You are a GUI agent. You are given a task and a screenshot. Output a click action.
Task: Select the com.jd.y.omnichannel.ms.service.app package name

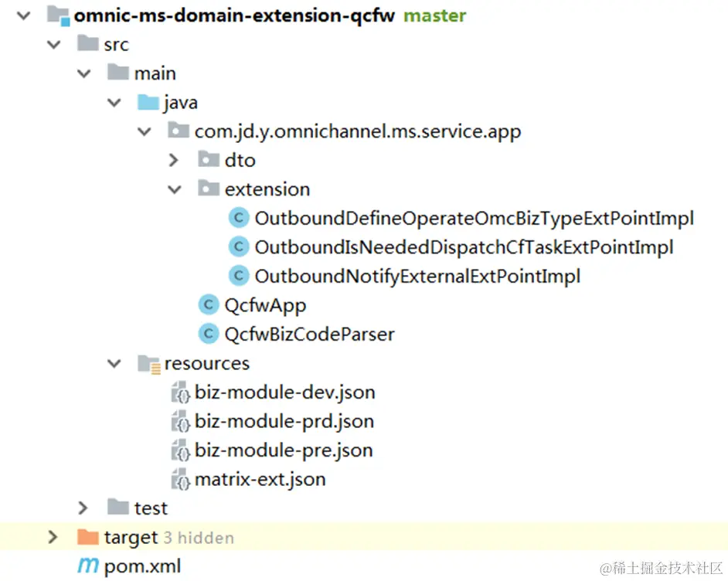pos(358,132)
